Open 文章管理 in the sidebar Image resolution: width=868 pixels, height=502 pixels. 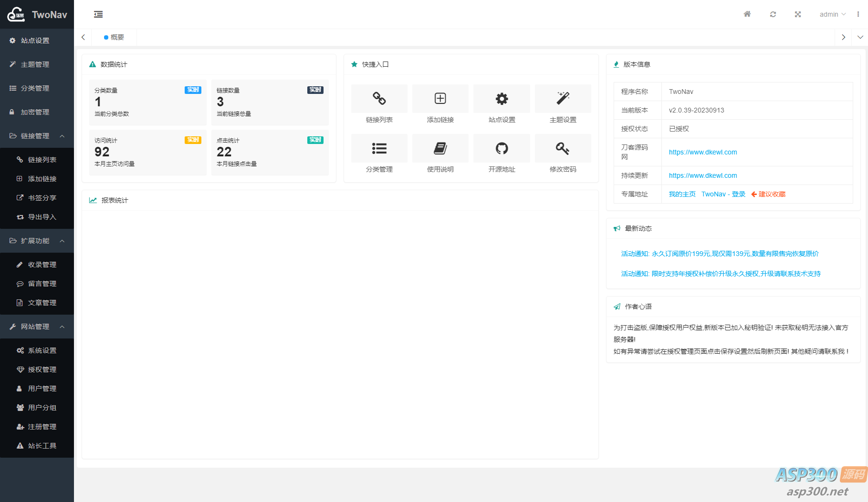(x=37, y=303)
